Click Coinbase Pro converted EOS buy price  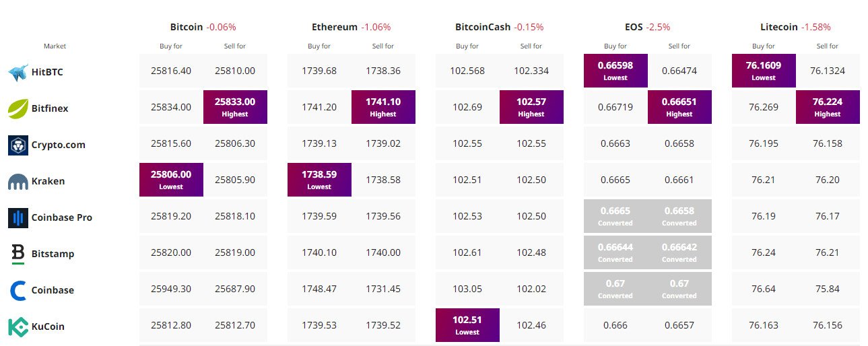click(x=615, y=216)
